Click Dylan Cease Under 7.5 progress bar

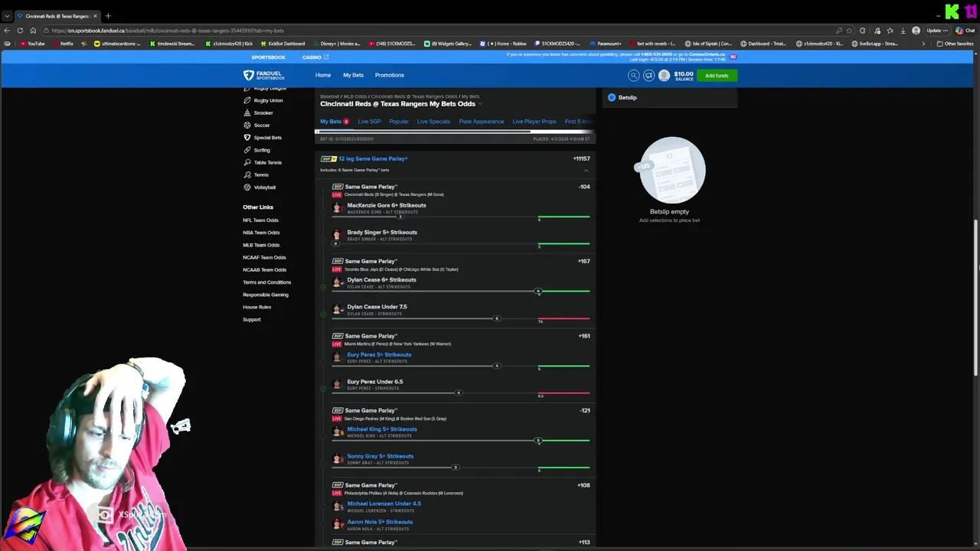[461, 318]
